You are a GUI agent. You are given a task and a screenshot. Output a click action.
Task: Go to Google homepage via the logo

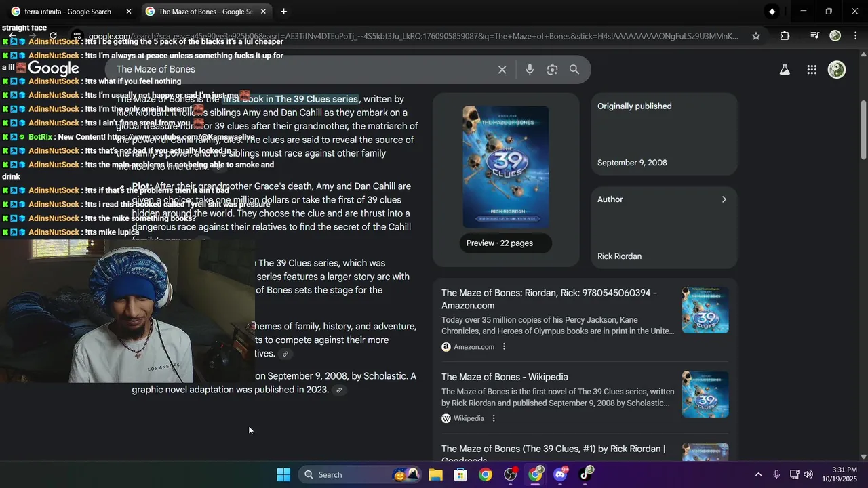tap(54, 68)
